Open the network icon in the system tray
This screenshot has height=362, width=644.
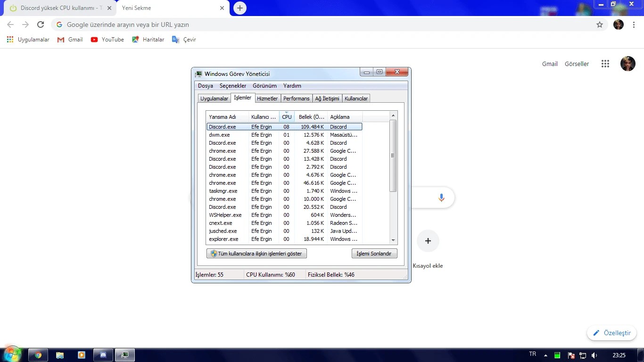(x=583, y=355)
